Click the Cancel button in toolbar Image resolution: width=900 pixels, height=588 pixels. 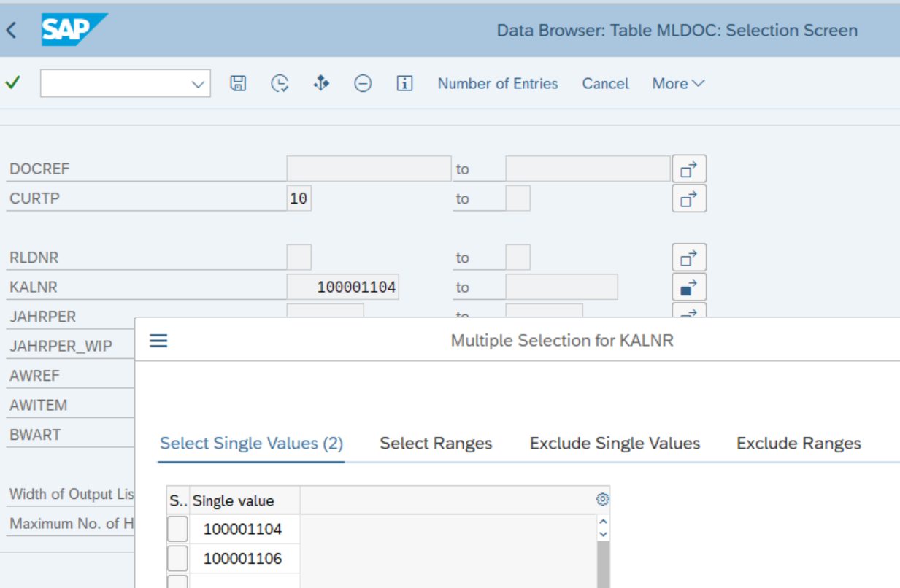click(605, 84)
